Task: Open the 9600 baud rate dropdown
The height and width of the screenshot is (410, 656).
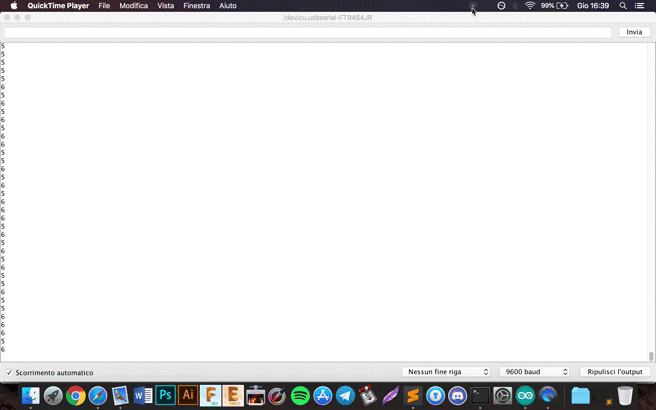Action: pyautogui.click(x=535, y=372)
